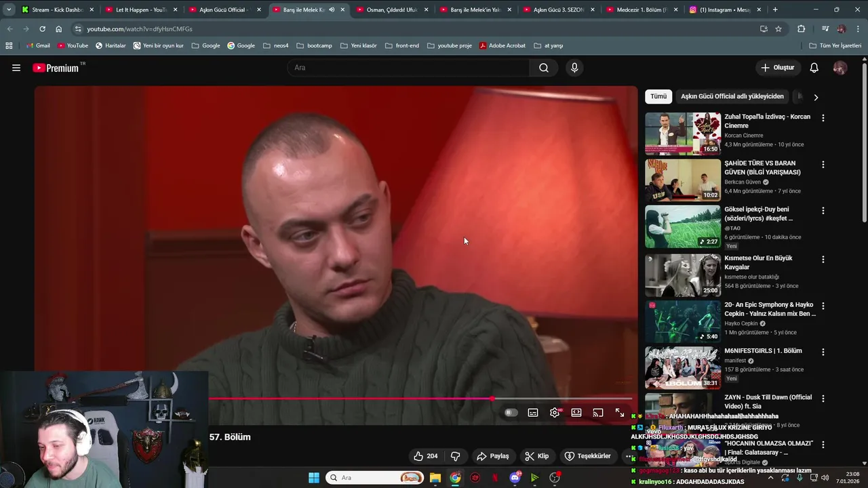This screenshot has width=868, height=488.
Task: Enter fullscreen mode in the player
Action: click(x=620, y=413)
